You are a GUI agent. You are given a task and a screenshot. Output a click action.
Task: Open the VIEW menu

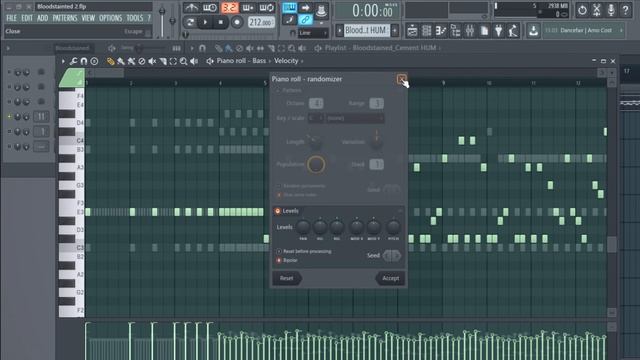[88, 18]
